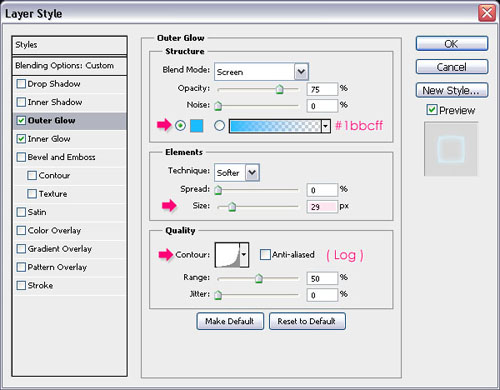Click the Make Default button
Image resolution: width=500 pixels, height=390 pixels.
pyautogui.click(x=230, y=321)
